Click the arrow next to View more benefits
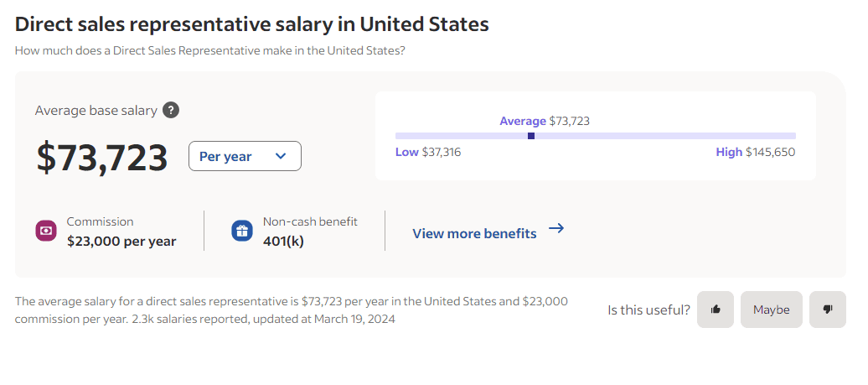Viewport: 868px width, 385px height. 556,228
